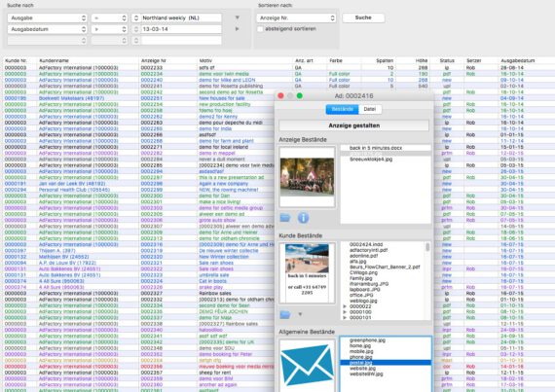Click customer Mathijsen BV (24552)
Image resolution: width=555 pixels, height=392 pixels.
tap(63, 257)
